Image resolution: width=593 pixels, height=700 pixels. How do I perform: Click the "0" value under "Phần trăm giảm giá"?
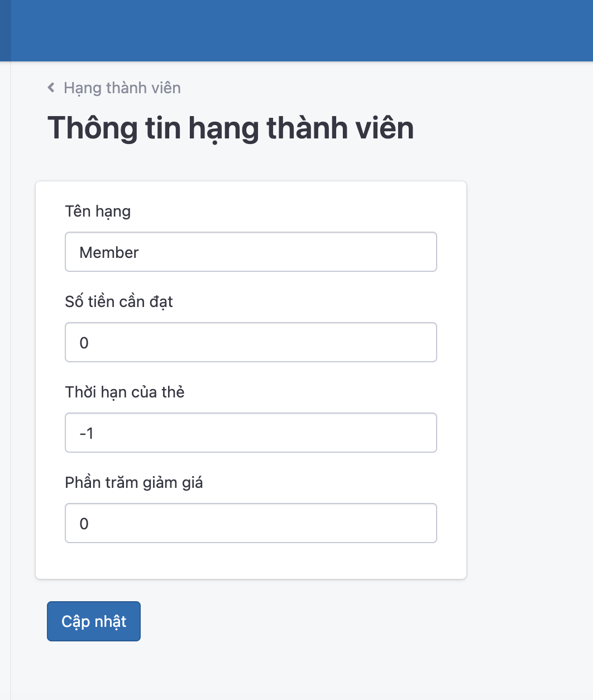(84, 524)
